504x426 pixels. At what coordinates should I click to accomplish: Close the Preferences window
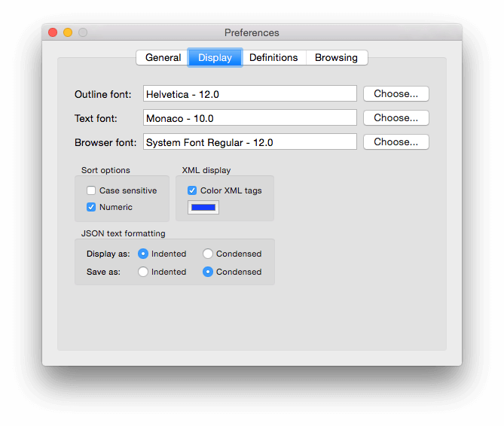point(53,32)
